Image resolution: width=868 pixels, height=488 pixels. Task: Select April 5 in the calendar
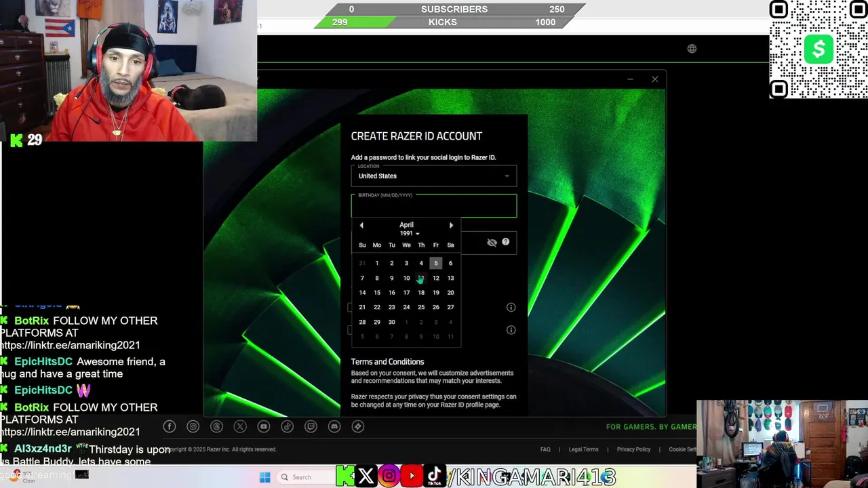click(436, 263)
